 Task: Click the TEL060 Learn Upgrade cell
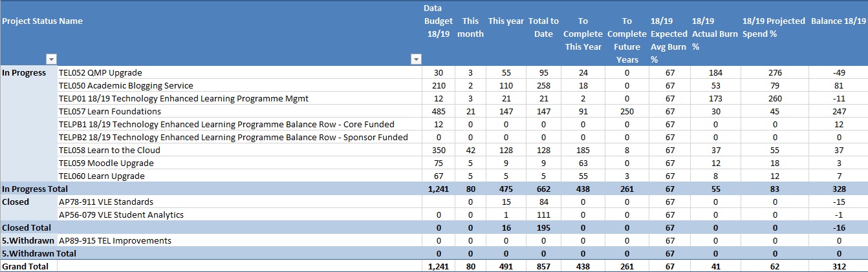[102, 176]
